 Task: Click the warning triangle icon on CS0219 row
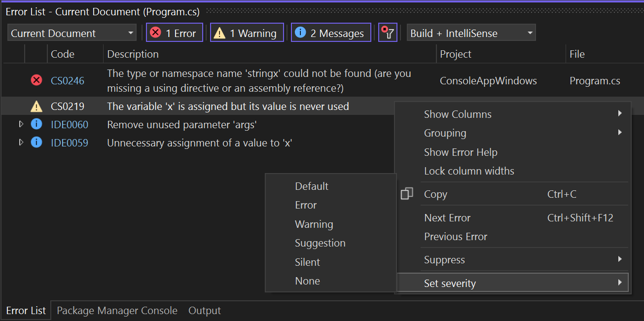click(x=36, y=106)
